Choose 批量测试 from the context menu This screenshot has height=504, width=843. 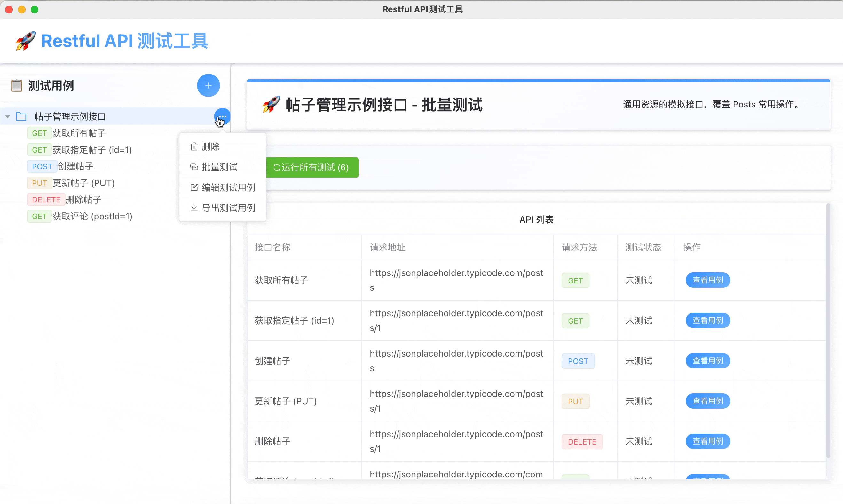219,167
